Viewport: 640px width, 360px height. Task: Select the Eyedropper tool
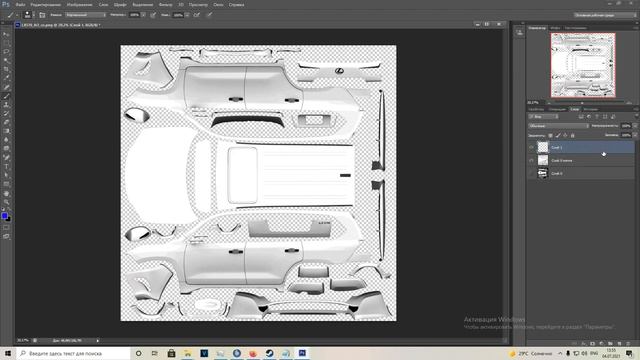click(6, 78)
